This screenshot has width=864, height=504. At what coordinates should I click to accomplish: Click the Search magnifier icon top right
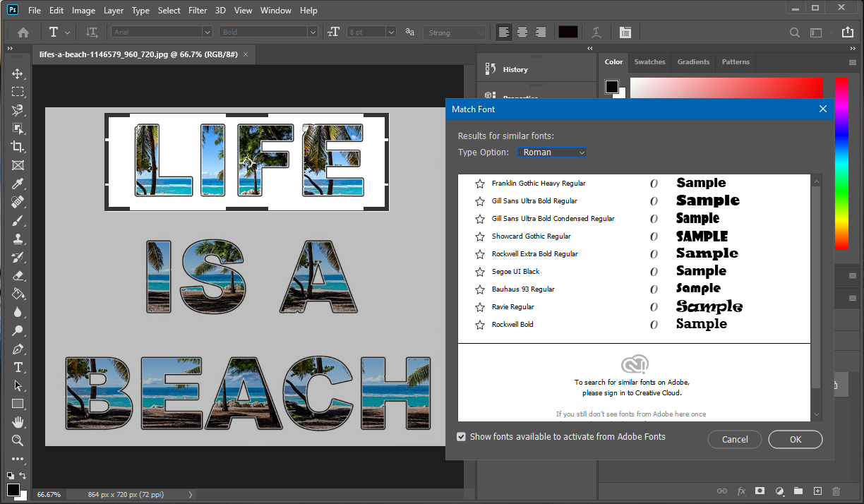tap(795, 32)
